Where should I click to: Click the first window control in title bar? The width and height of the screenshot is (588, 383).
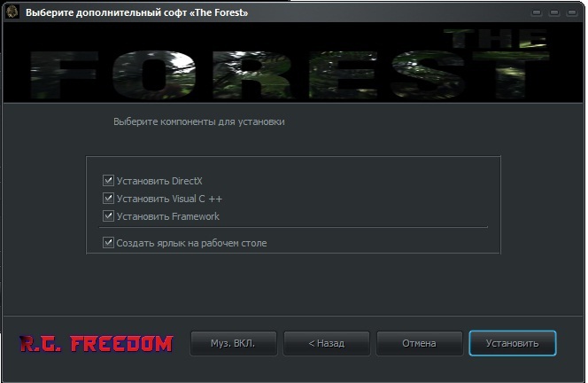click(x=537, y=13)
